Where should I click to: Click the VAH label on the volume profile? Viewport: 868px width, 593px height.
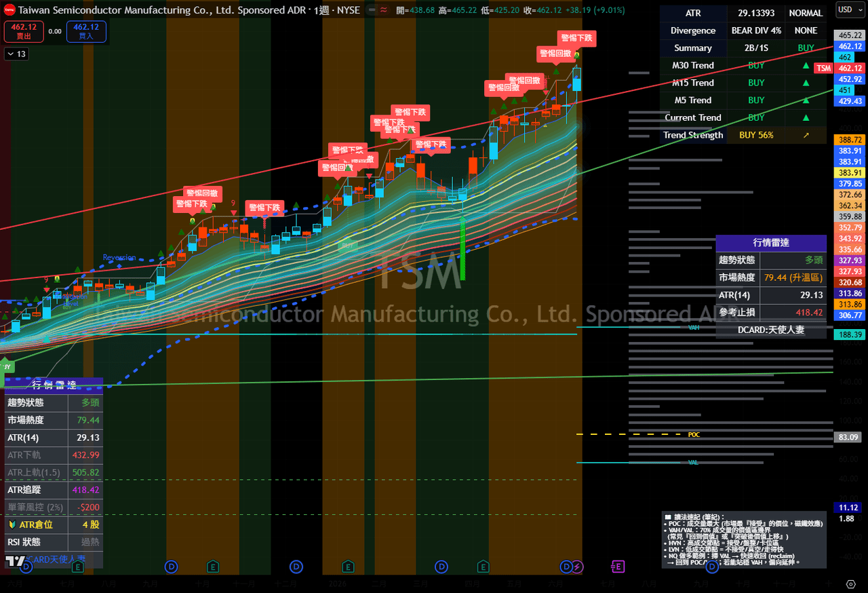click(694, 327)
